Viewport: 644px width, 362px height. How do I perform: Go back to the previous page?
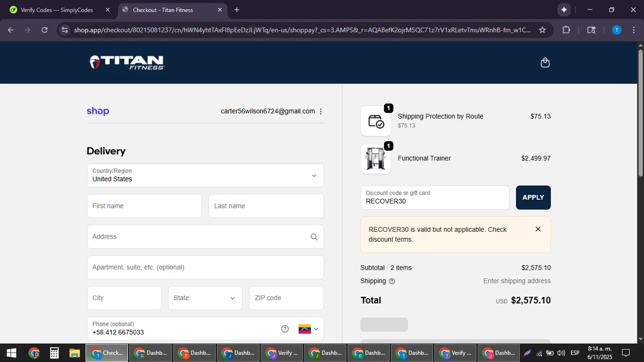[x=11, y=30]
